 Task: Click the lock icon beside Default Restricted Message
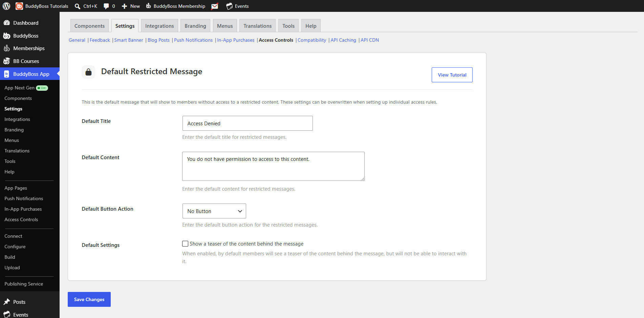pyautogui.click(x=88, y=72)
